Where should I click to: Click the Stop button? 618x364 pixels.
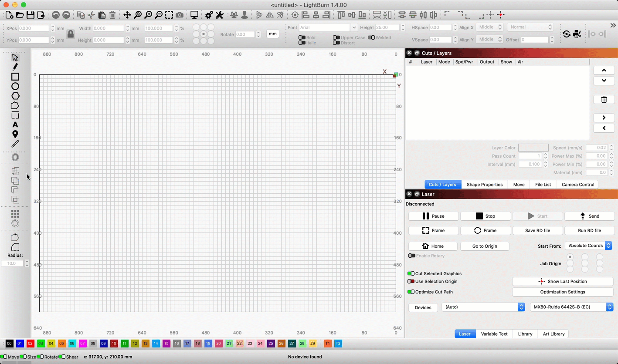point(486,216)
